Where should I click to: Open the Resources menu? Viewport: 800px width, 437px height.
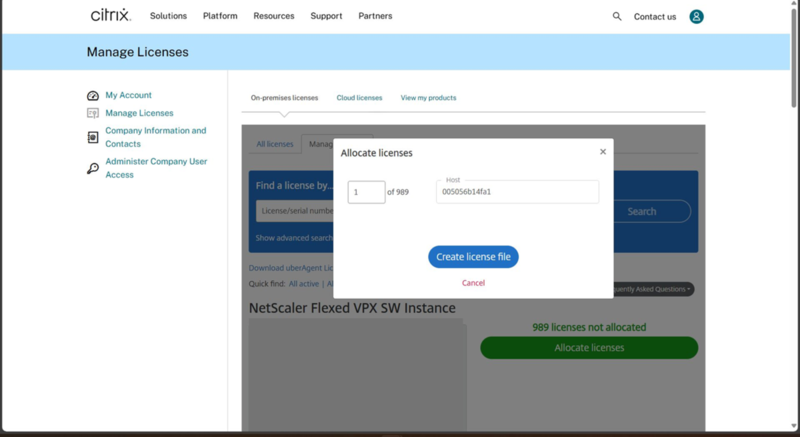274,16
